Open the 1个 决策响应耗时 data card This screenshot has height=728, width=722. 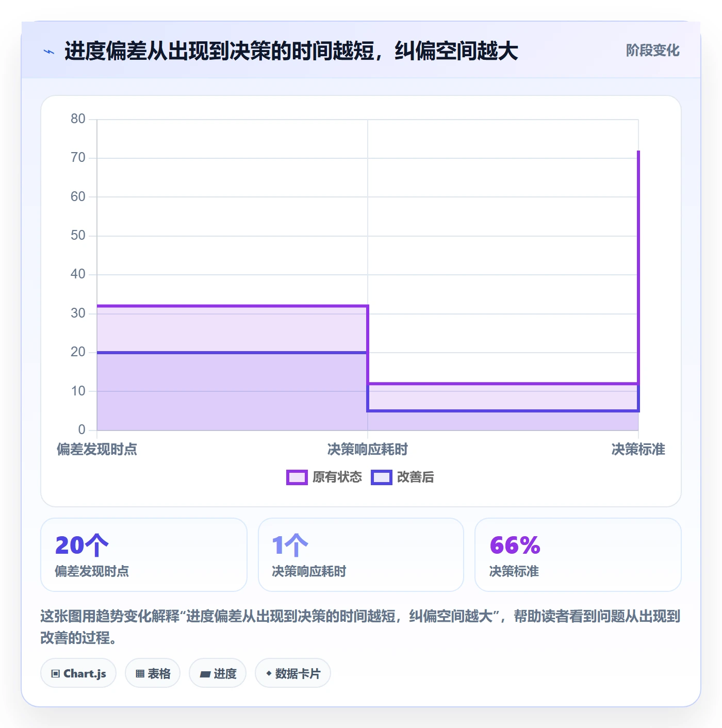click(x=361, y=555)
